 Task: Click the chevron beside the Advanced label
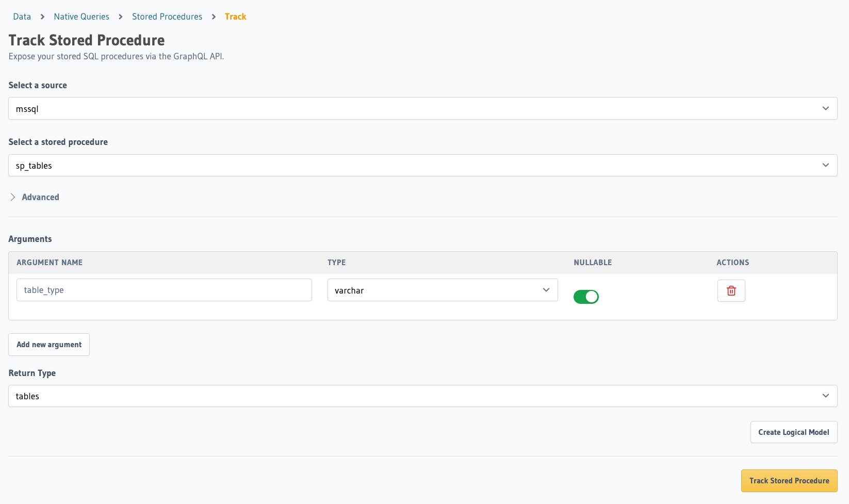pyautogui.click(x=12, y=197)
